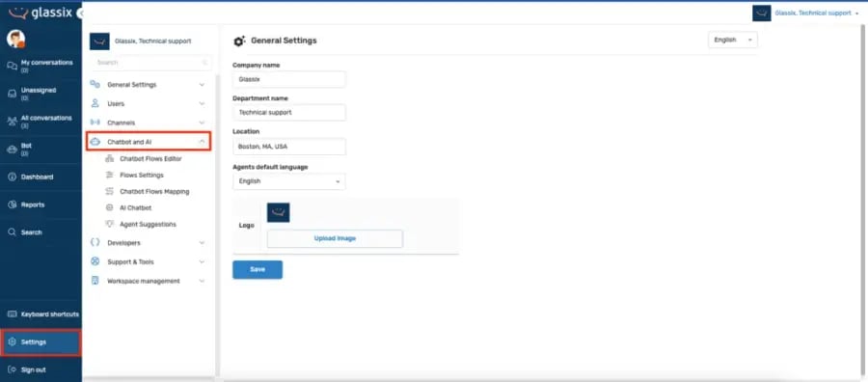
Task: Click the Users person icon
Action: coord(95,103)
